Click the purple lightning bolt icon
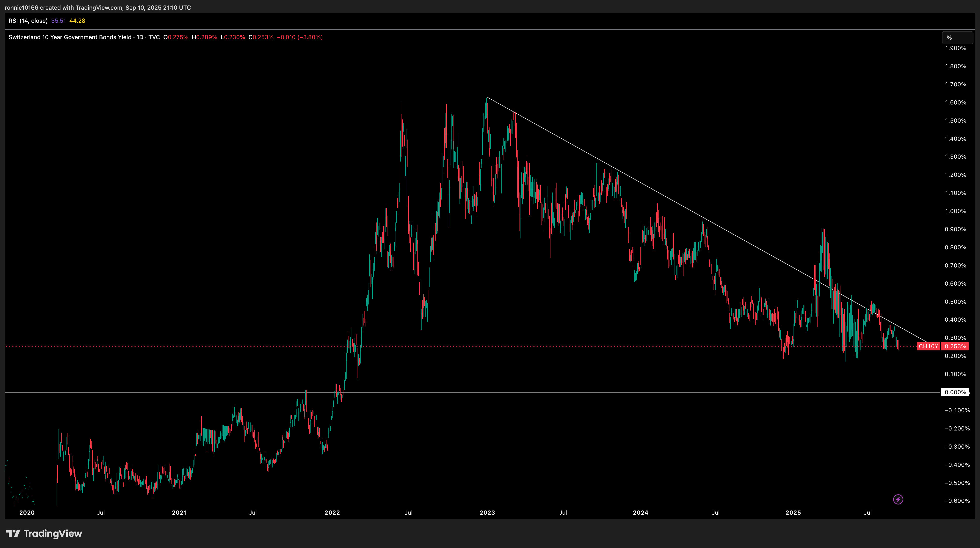Screen dimensions: 980x548 pyautogui.click(x=898, y=499)
